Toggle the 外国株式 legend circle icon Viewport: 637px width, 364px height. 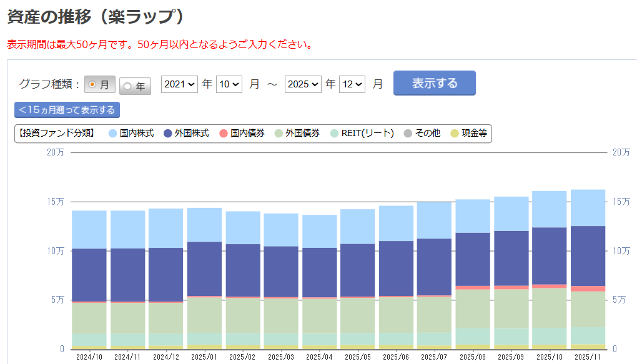(167, 133)
